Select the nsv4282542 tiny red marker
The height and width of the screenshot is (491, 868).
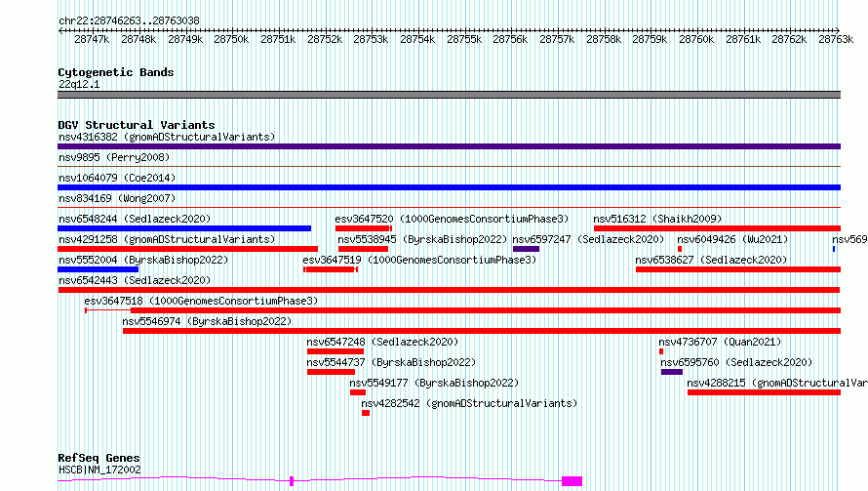pyautogui.click(x=366, y=413)
